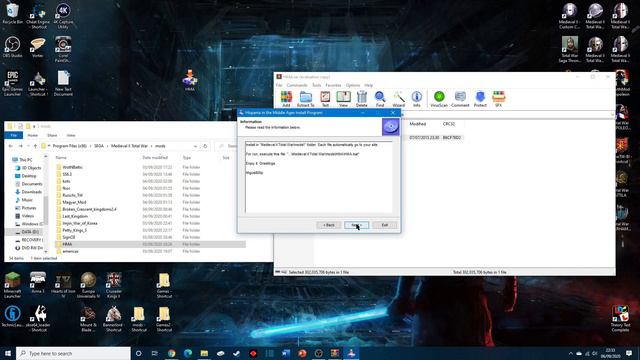The width and height of the screenshot is (640, 360).
Task: Open the New Text Document desktop icon
Action: [x=63, y=83]
